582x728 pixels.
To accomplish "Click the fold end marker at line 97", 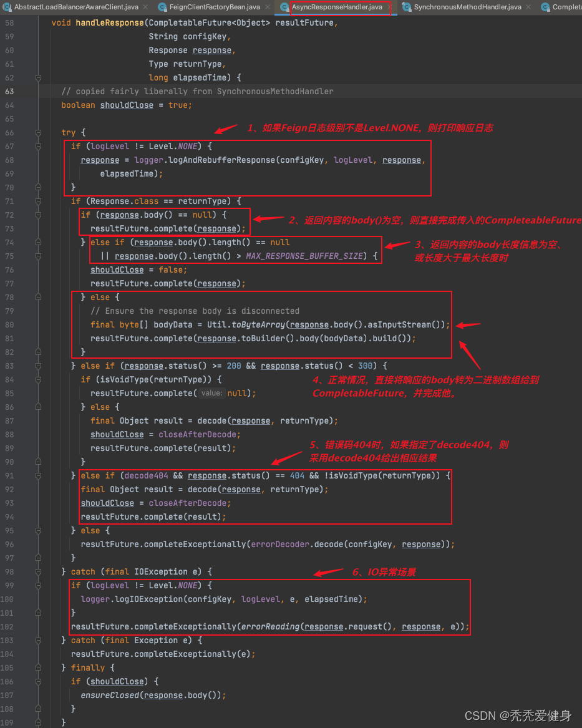I will [x=39, y=558].
